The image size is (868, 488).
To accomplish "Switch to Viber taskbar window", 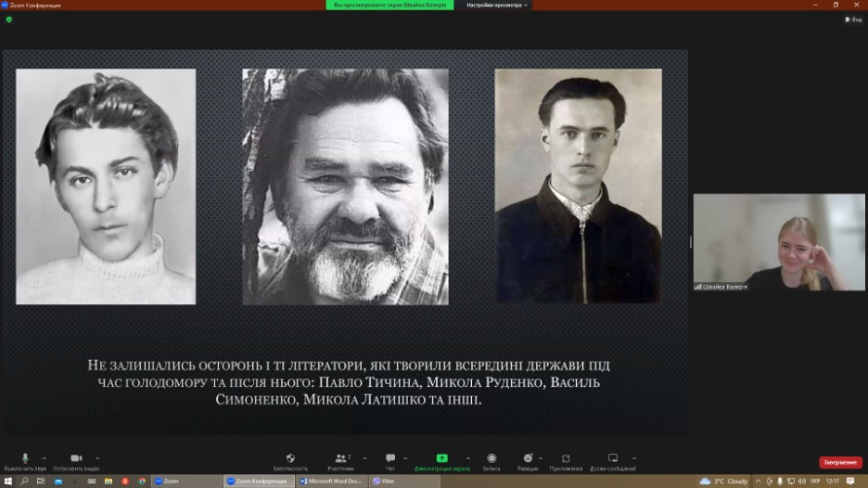I will pos(404,482).
